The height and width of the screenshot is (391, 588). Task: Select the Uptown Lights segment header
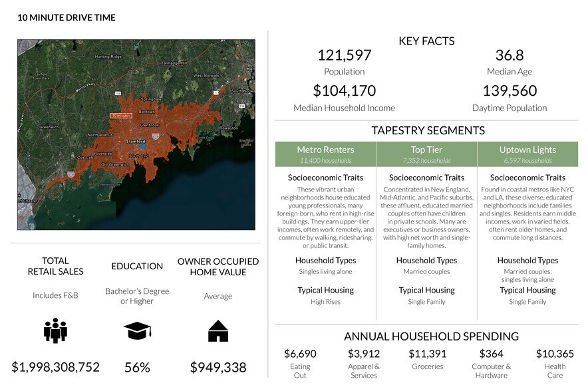click(x=527, y=154)
